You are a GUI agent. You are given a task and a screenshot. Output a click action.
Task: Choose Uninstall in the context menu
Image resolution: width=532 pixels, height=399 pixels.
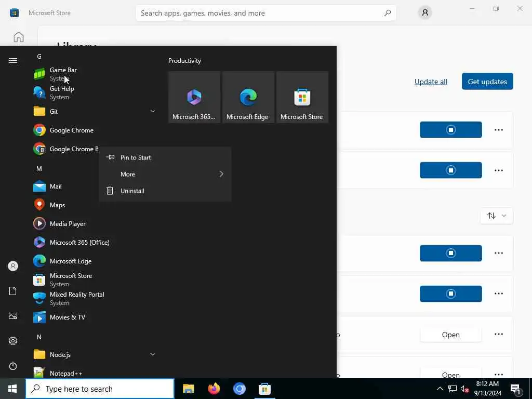tap(165, 191)
